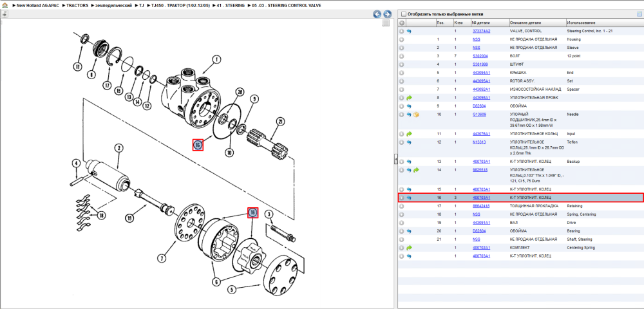644x309 pixels.
Task: Open part number link S302004
Action: 480,56
